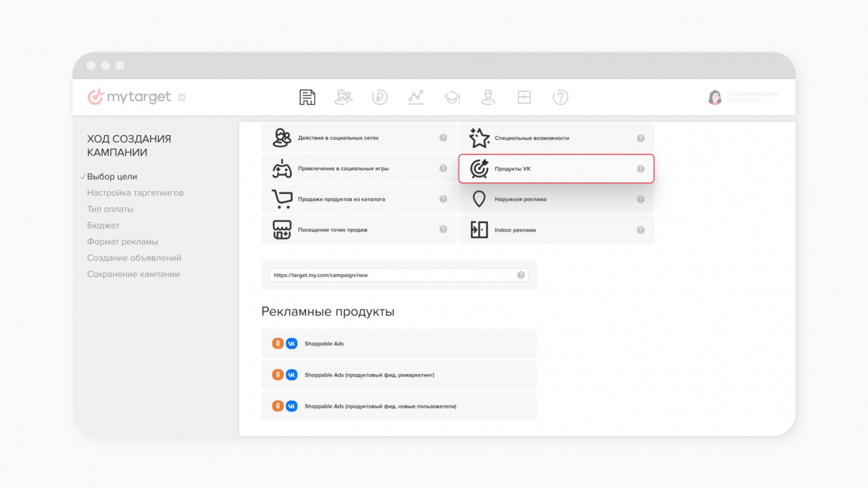The image size is (868, 488).
Task: Select the Действия в социальных сетях goal label
Action: [x=338, y=138]
